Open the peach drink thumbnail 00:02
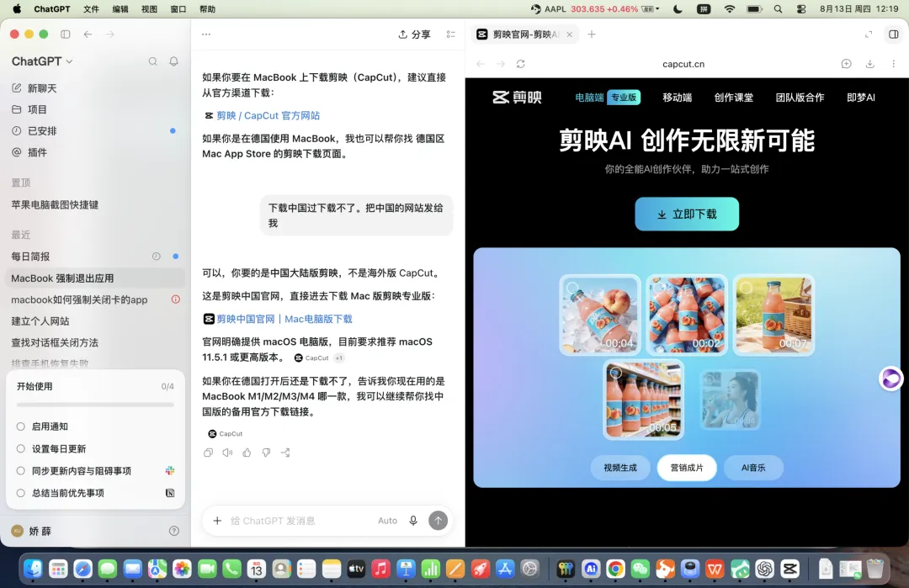909x588 pixels. (x=687, y=315)
